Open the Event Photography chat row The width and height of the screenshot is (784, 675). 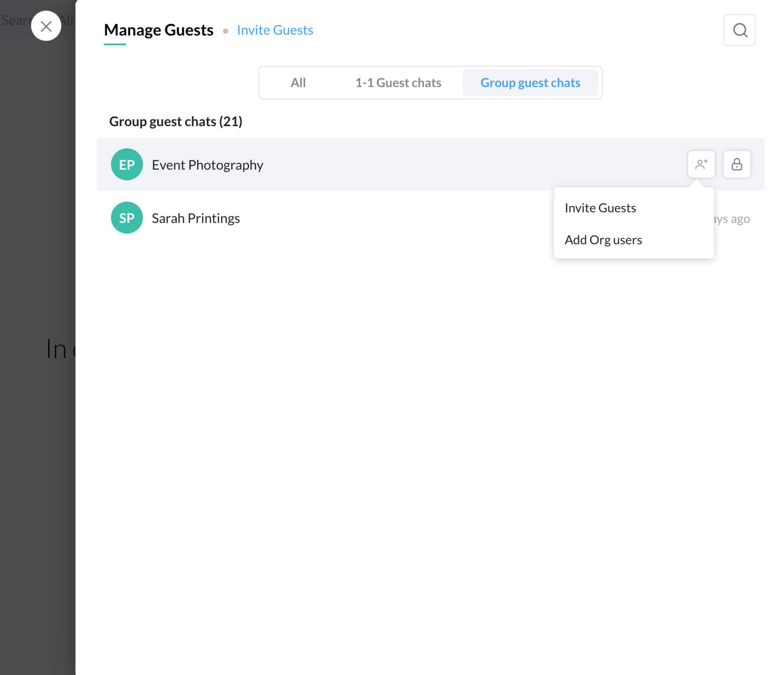tap(416, 164)
